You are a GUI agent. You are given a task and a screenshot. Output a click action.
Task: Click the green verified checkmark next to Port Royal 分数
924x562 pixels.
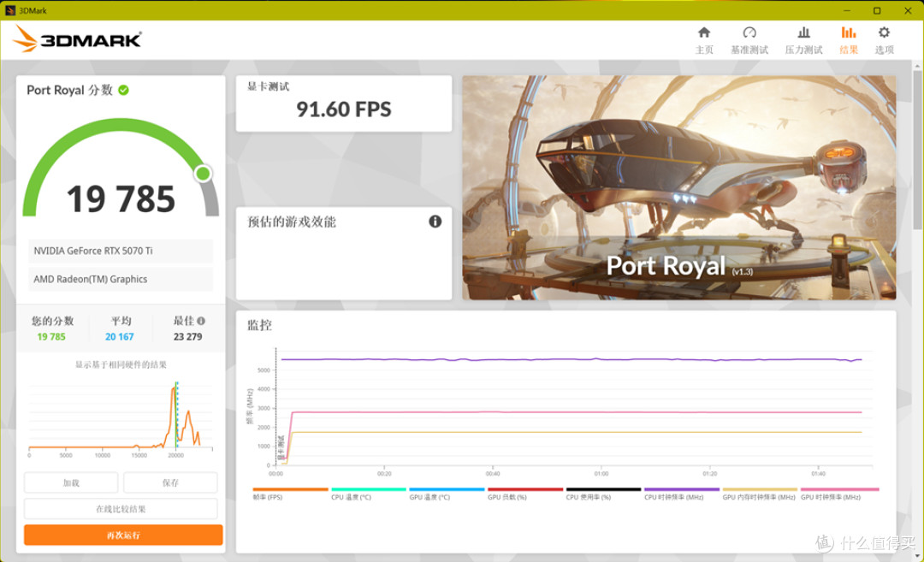124,90
